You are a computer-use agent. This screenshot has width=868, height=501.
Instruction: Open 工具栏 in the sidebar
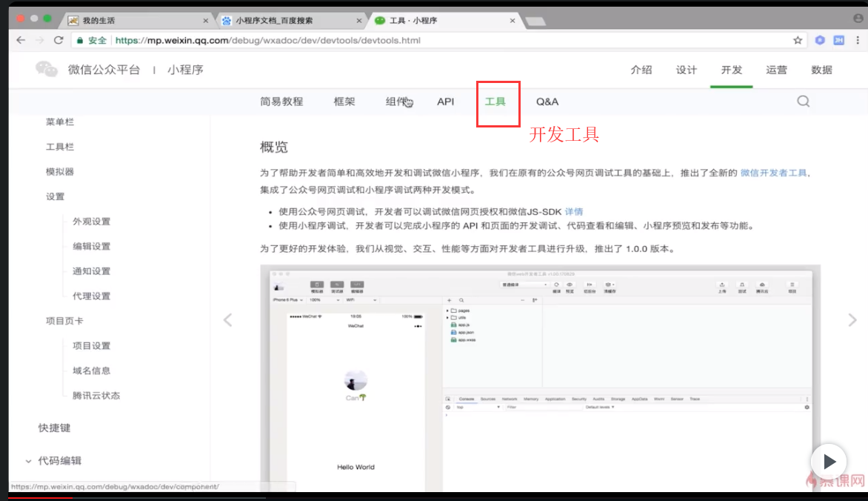[x=60, y=147]
